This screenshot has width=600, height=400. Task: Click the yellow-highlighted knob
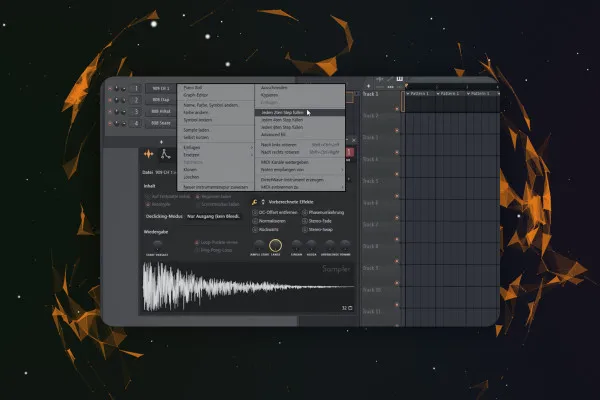pos(275,245)
